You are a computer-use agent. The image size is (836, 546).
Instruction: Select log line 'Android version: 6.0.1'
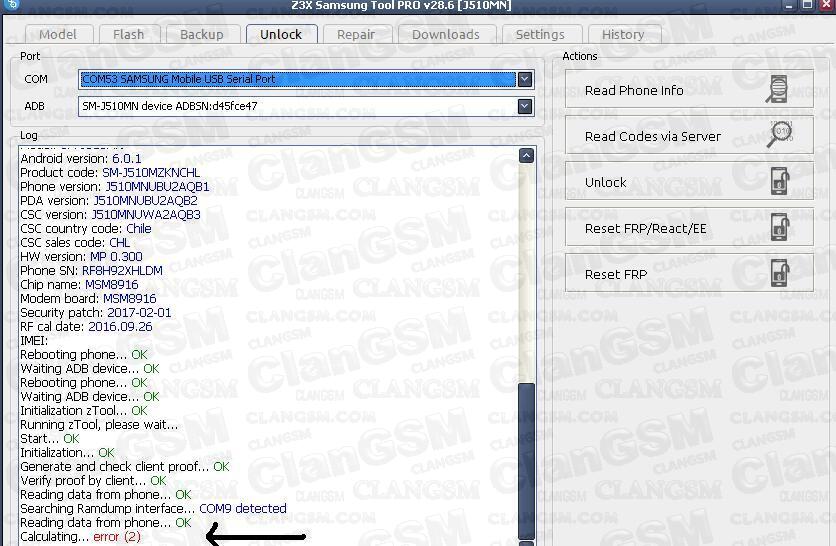coord(81,158)
